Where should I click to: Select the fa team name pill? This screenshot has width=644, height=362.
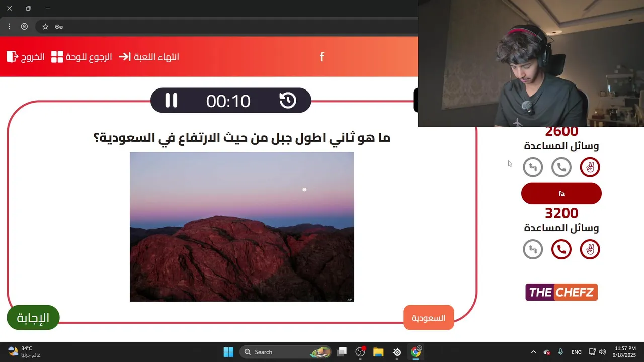pyautogui.click(x=561, y=194)
